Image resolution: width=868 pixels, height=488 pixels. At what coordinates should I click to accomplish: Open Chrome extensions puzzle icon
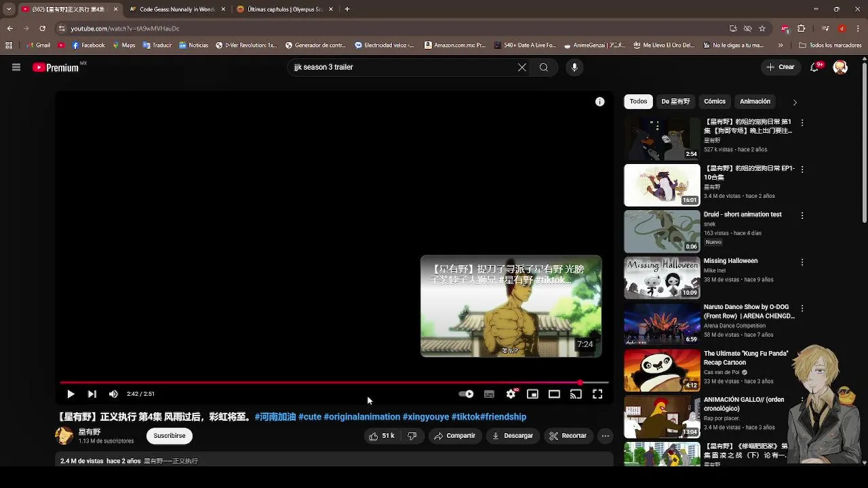[x=801, y=28]
